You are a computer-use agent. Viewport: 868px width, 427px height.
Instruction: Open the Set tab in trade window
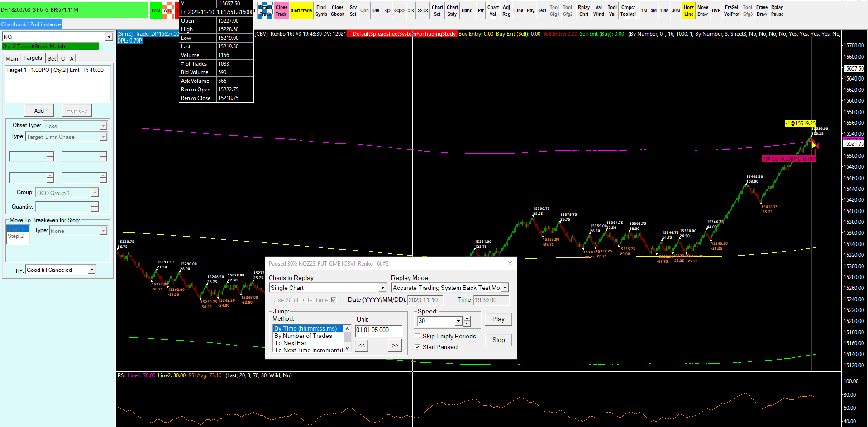52,58
